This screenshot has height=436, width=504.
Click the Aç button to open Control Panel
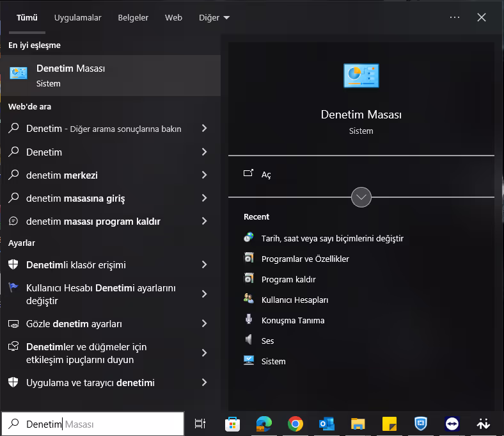coord(361,174)
